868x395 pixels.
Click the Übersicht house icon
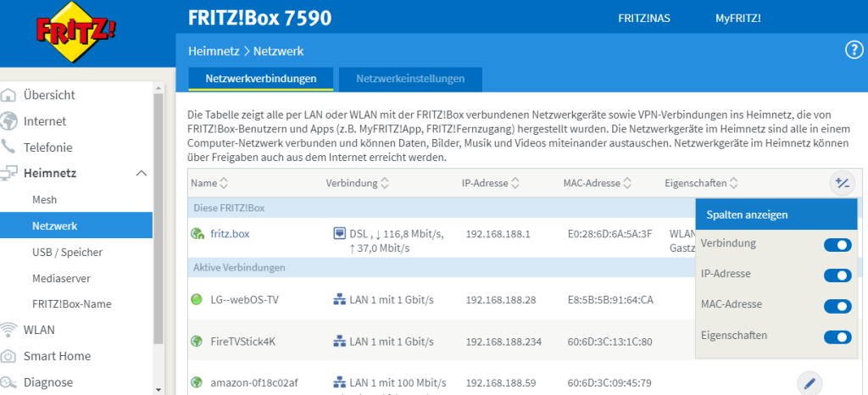8,95
